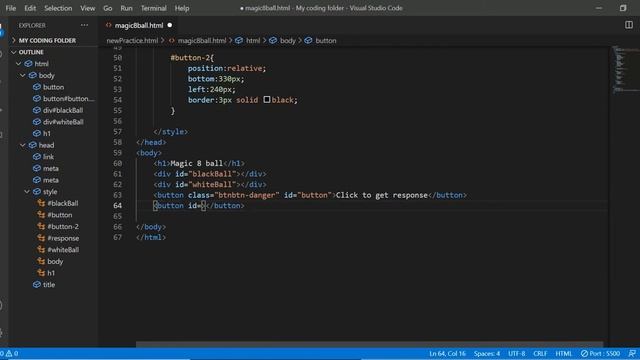
Task: Open problems errors and warnings status
Action: click(9, 353)
